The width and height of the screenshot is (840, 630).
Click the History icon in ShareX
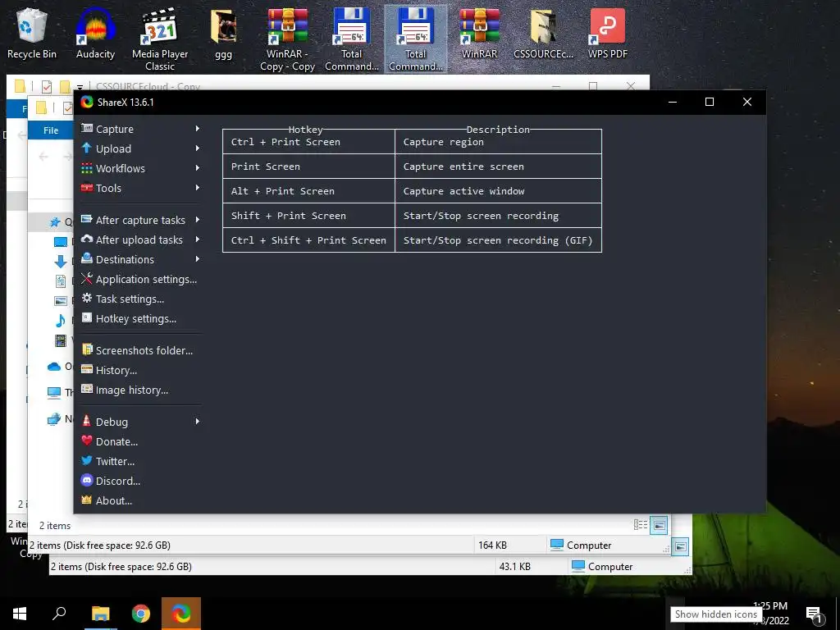pyautogui.click(x=87, y=369)
